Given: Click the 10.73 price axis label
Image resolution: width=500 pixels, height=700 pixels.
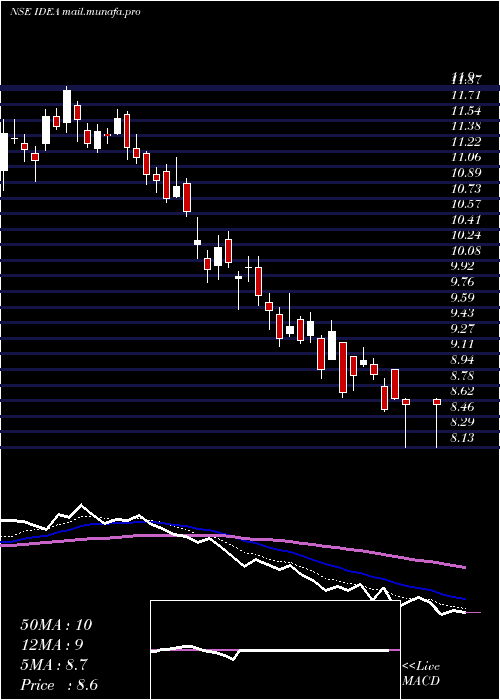Looking at the screenshot, I should tap(466, 188).
